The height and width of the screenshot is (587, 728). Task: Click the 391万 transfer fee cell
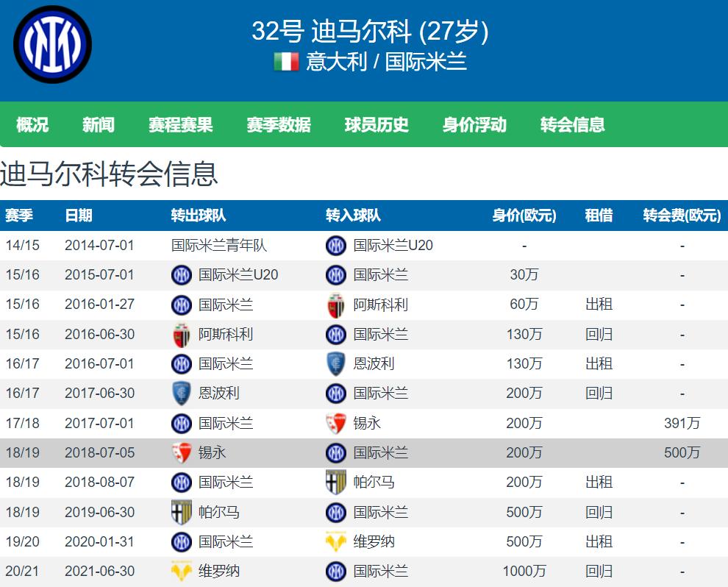(x=682, y=423)
